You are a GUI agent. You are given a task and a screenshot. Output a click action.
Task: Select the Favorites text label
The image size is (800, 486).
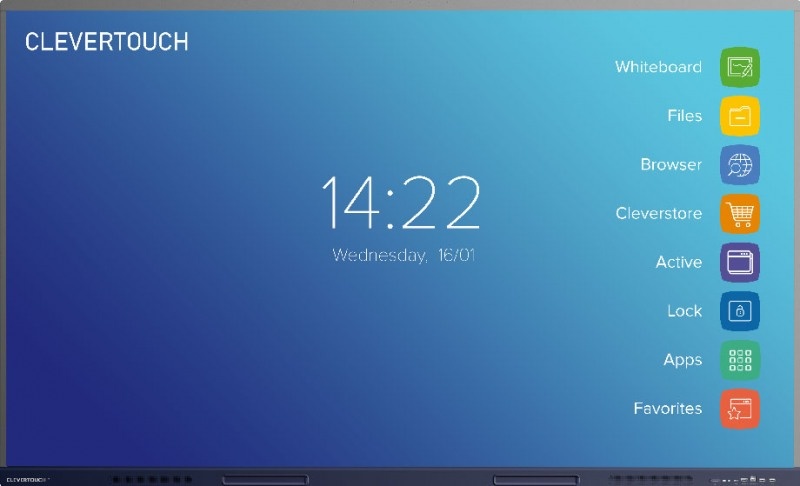coord(668,408)
